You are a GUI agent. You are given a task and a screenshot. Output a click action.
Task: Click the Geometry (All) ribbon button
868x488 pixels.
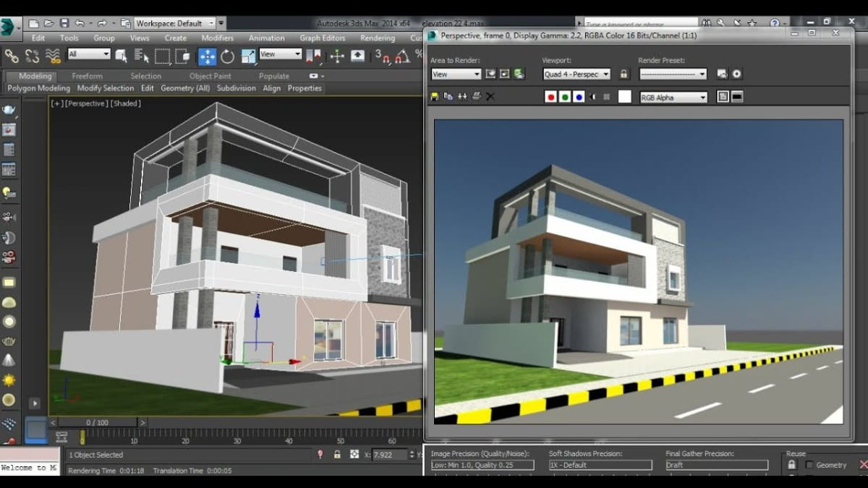(185, 87)
